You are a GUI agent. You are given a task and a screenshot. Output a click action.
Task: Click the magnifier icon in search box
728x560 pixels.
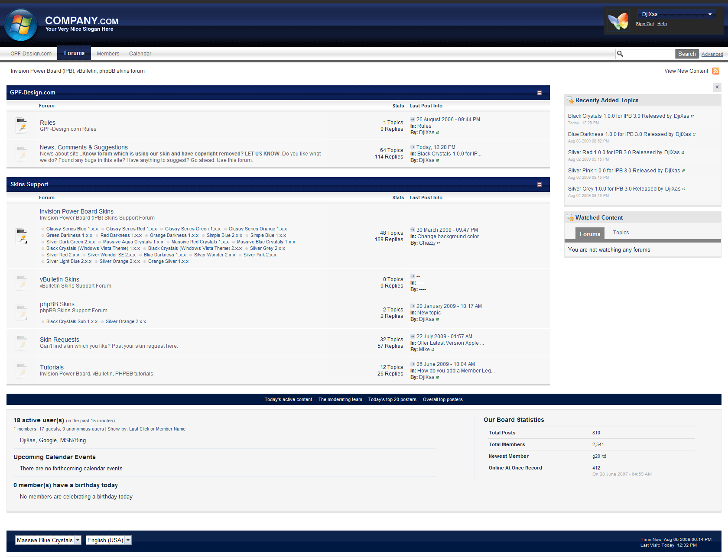click(x=620, y=54)
